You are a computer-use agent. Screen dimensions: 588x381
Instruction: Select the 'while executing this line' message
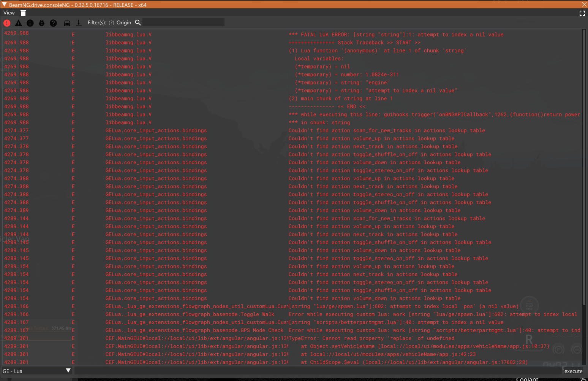(434, 114)
